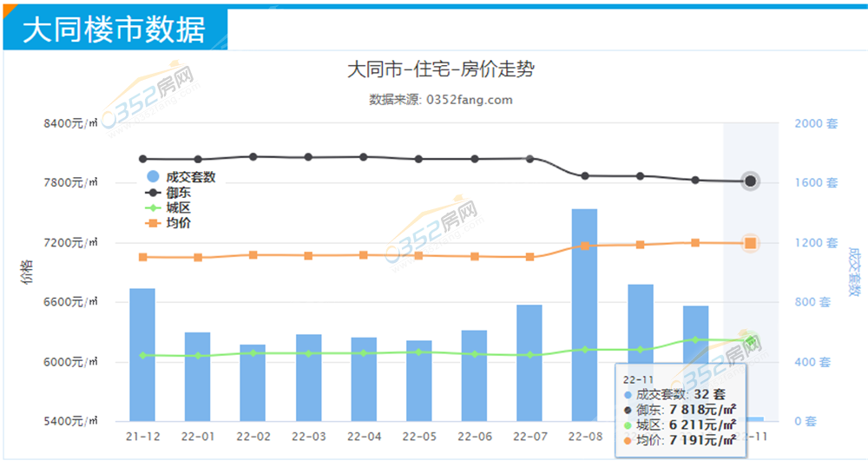Viewport: 868px width, 467px height.
Task: Select the 御东 data point at 22-08
Action: (x=585, y=176)
